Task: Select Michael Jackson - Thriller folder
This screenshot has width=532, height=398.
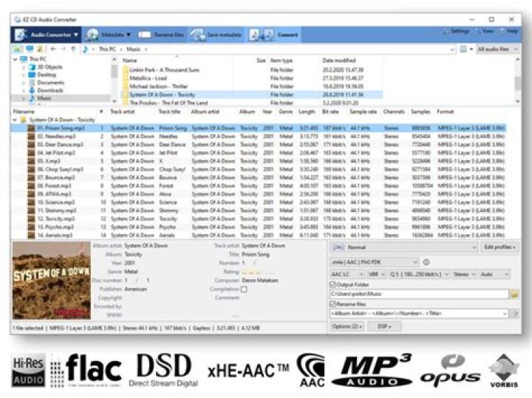Action: point(158,86)
